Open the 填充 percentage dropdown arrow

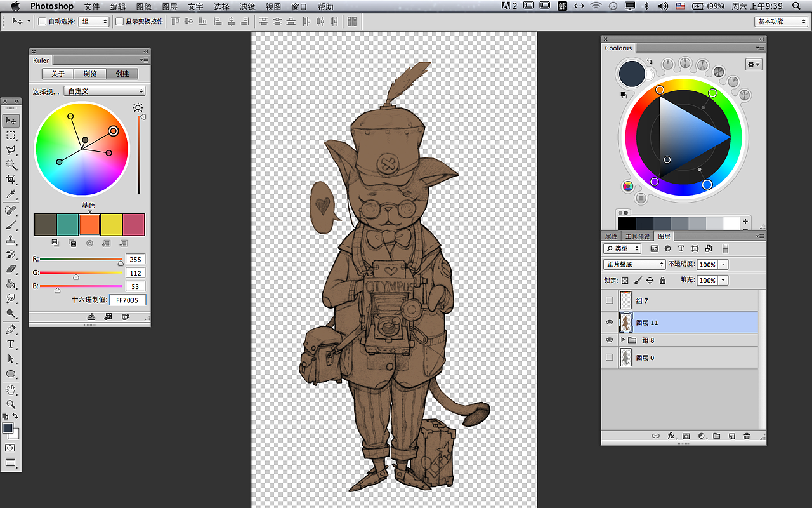[x=724, y=280]
